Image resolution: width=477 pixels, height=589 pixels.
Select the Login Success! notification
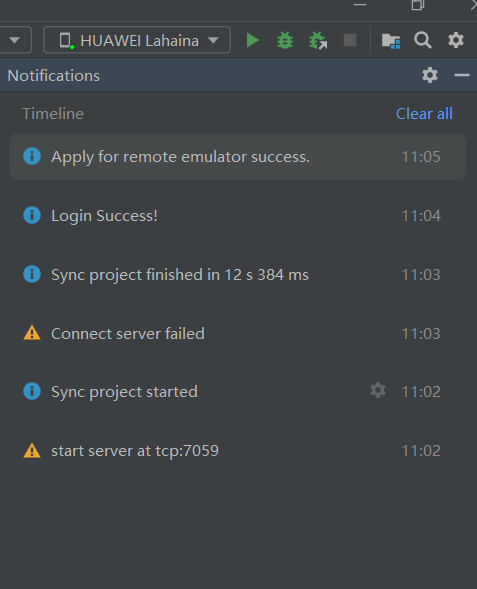click(x=237, y=216)
